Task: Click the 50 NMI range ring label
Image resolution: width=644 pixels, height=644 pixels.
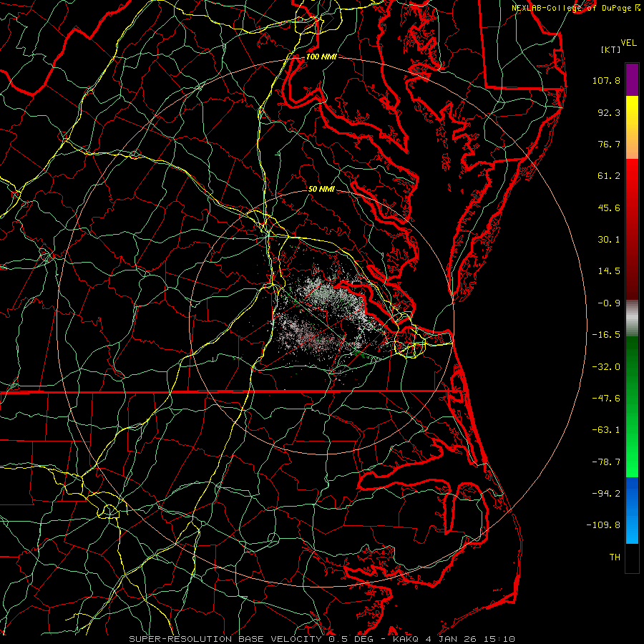Action: pos(321,189)
